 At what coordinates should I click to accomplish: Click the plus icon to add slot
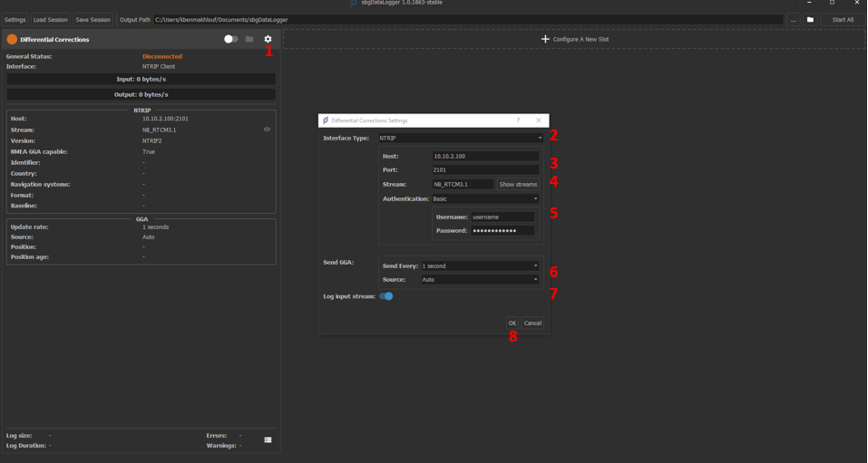coord(545,39)
